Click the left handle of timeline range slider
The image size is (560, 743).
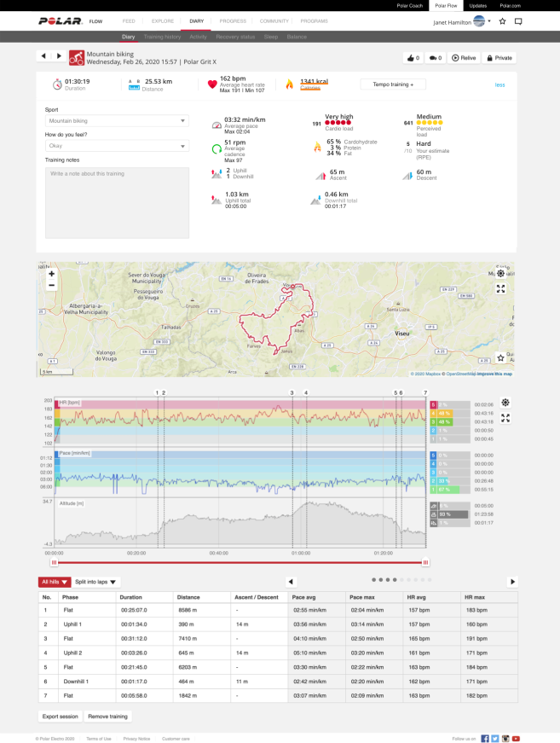55,562
